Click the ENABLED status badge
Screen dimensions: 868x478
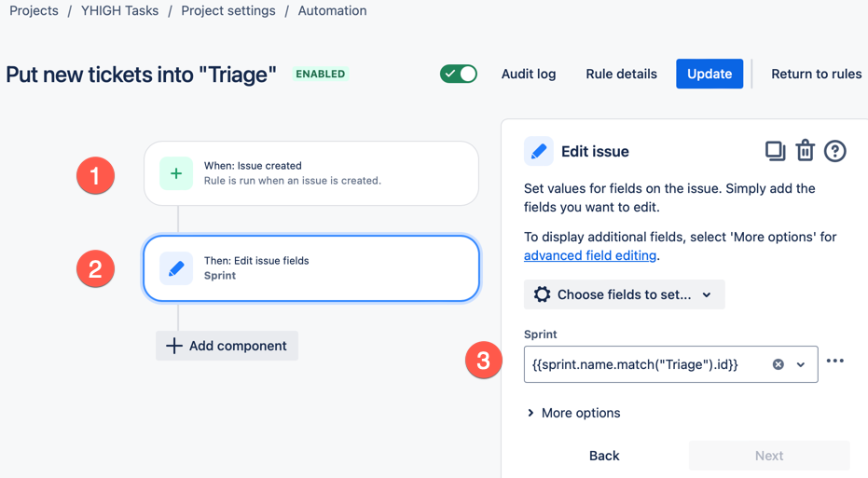point(321,75)
